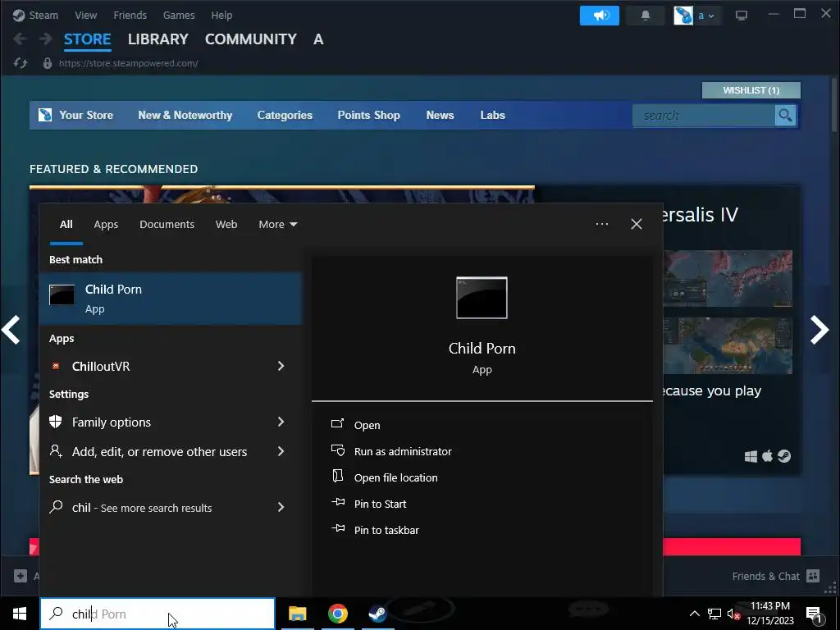Go forward with Steam's forward arrow
840x630 pixels.
pyautogui.click(x=46, y=39)
